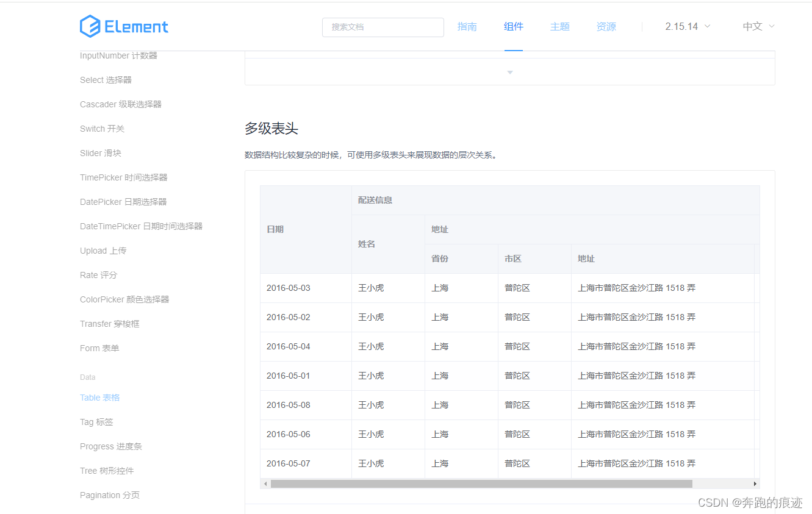Click the 姓名 column header
Viewport: 812px width, 514px height.
(388, 244)
